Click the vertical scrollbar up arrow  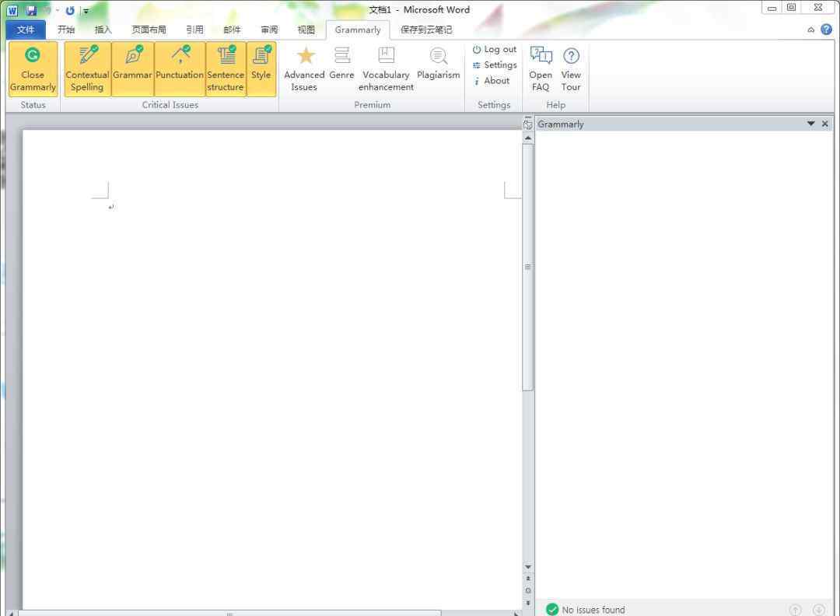click(x=528, y=138)
